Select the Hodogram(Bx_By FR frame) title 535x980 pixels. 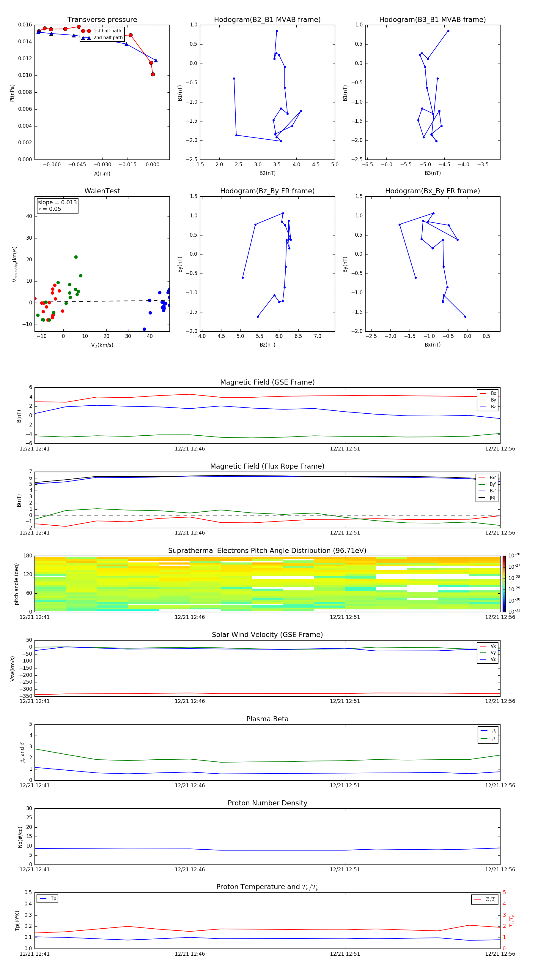[x=432, y=191]
